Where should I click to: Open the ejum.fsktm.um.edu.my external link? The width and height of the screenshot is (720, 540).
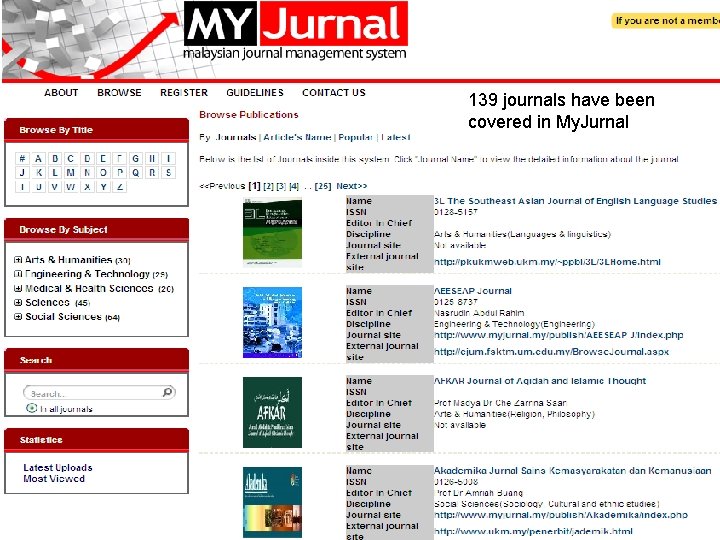(x=551, y=352)
